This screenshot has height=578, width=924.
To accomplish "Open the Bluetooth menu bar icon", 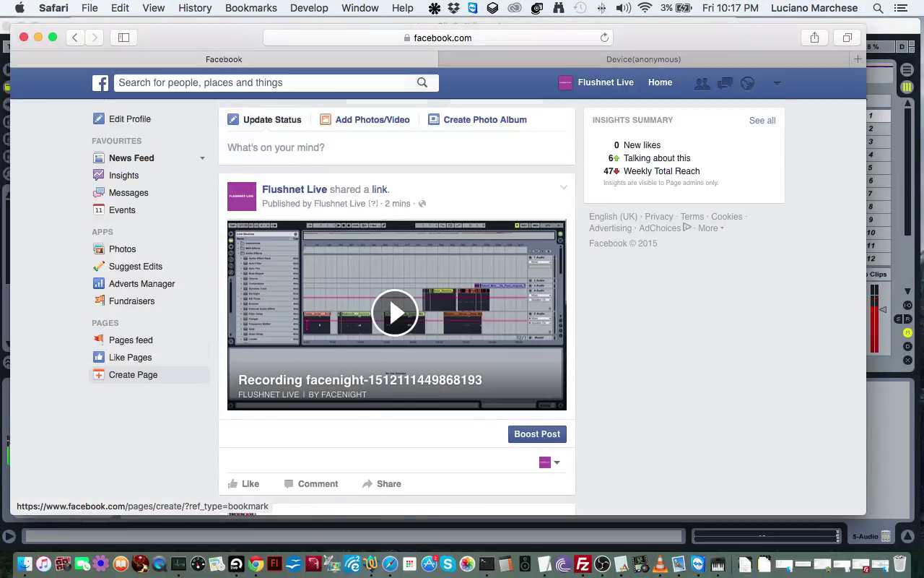I will point(602,8).
